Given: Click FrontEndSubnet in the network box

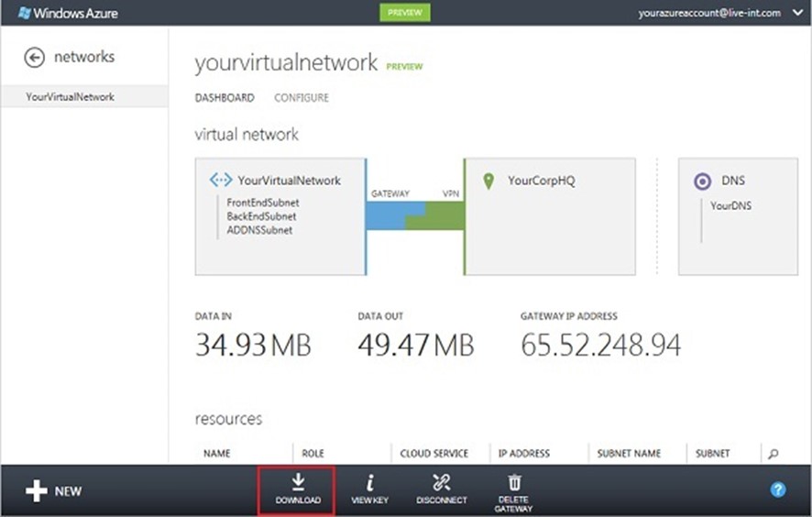Looking at the screenshot, I should click(262, 203).
